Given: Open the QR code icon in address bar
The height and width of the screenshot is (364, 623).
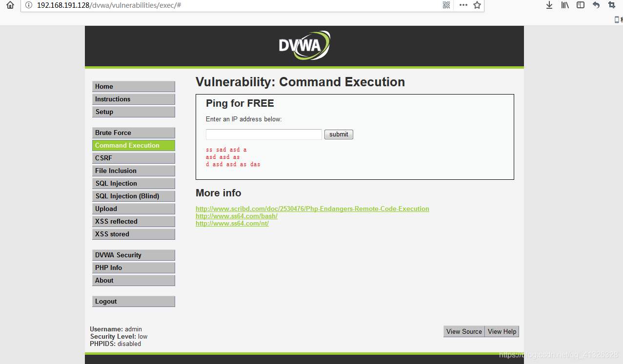Looking at the screenshot, I should click(446, 5).
